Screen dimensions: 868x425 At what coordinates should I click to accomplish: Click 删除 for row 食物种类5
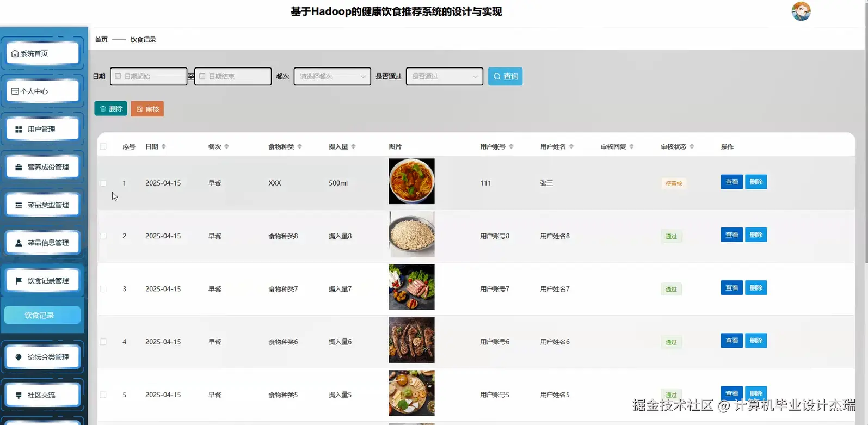click(x=756, y=393)
